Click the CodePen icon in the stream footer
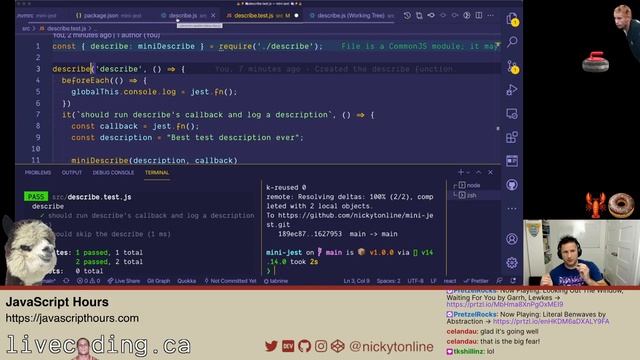Viewport: 640px width, 360px height. tap(338, 347)
